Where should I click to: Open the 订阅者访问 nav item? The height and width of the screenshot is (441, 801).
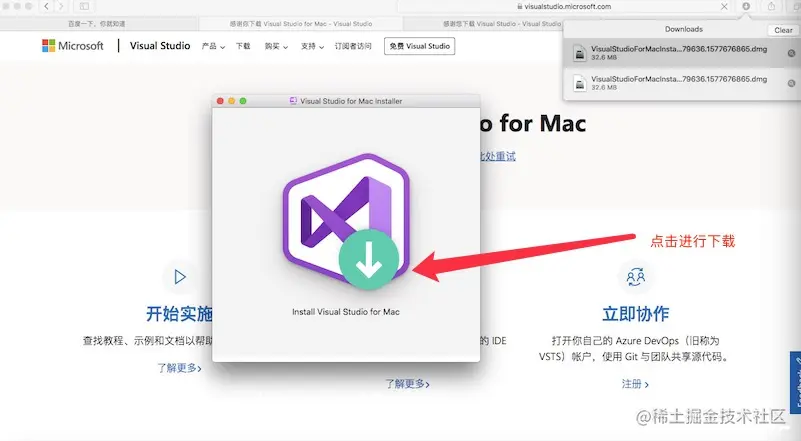[353, 46]
